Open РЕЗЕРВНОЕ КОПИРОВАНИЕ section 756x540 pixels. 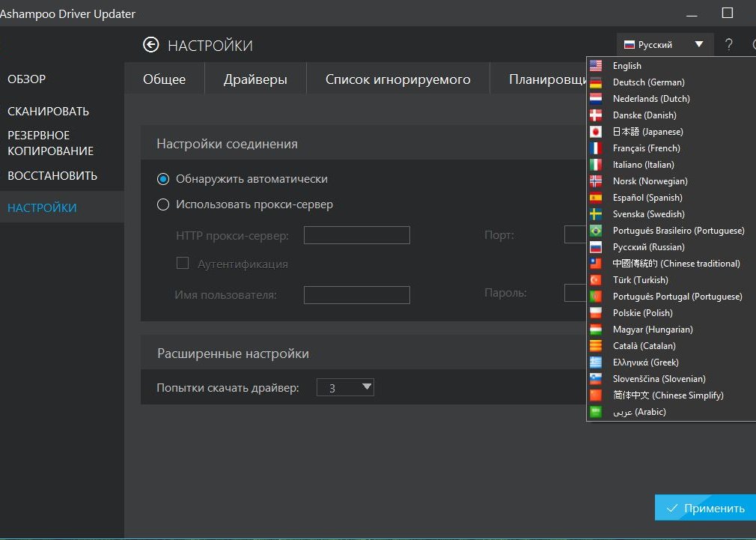(51, 143)
